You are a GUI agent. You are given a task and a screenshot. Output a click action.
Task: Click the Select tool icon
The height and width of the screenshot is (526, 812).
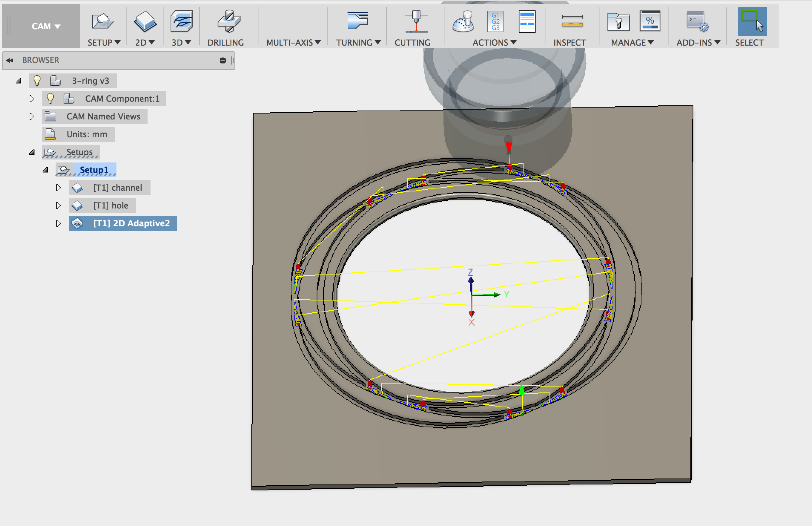pyautogui.click(x=752, y=21)
